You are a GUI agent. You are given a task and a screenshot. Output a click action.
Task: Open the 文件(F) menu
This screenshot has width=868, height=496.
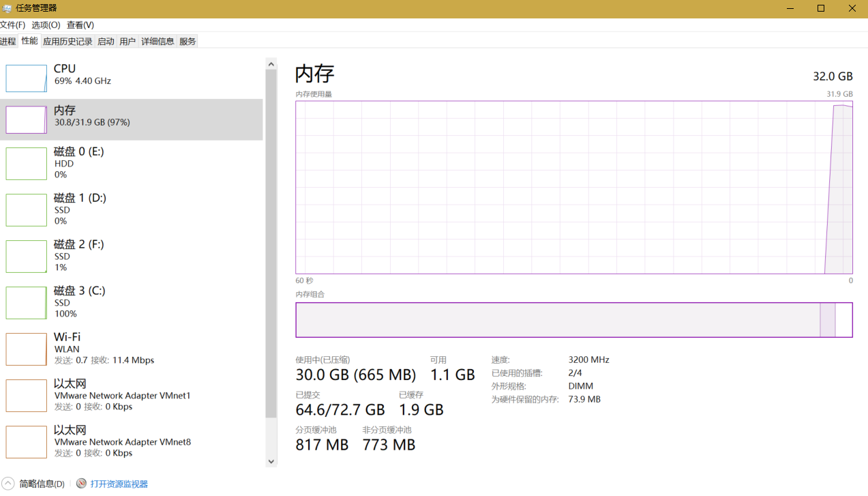point(12,25)
